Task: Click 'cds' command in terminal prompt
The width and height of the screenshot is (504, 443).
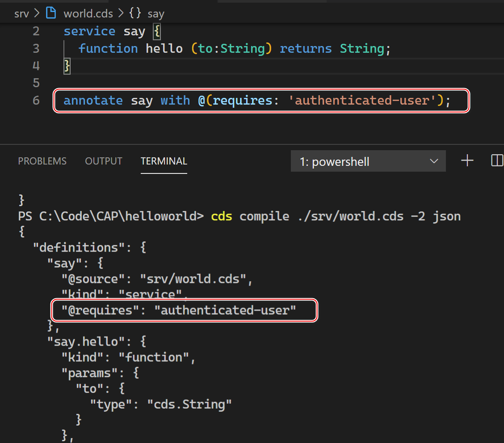Action: tap(222, 216)
